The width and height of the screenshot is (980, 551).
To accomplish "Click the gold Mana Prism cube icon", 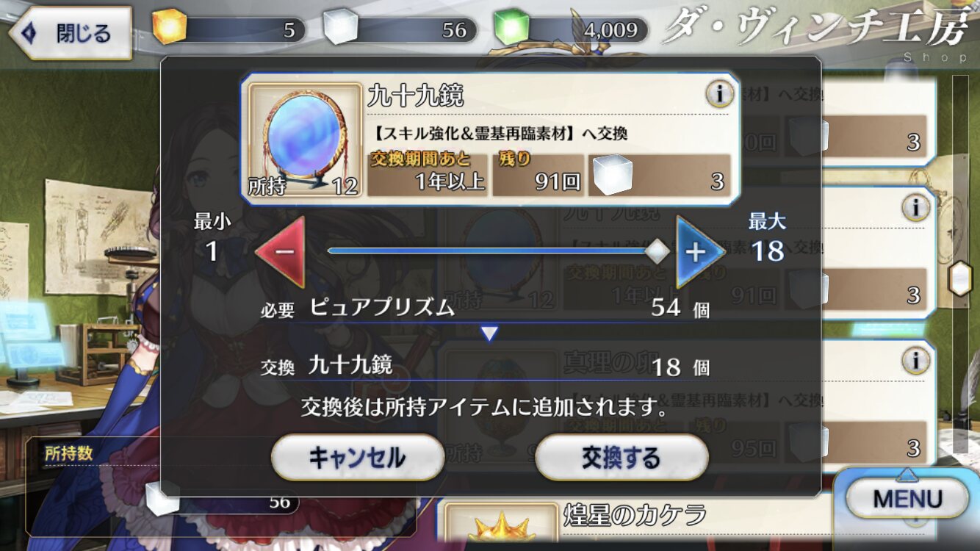I will [169, 27].
